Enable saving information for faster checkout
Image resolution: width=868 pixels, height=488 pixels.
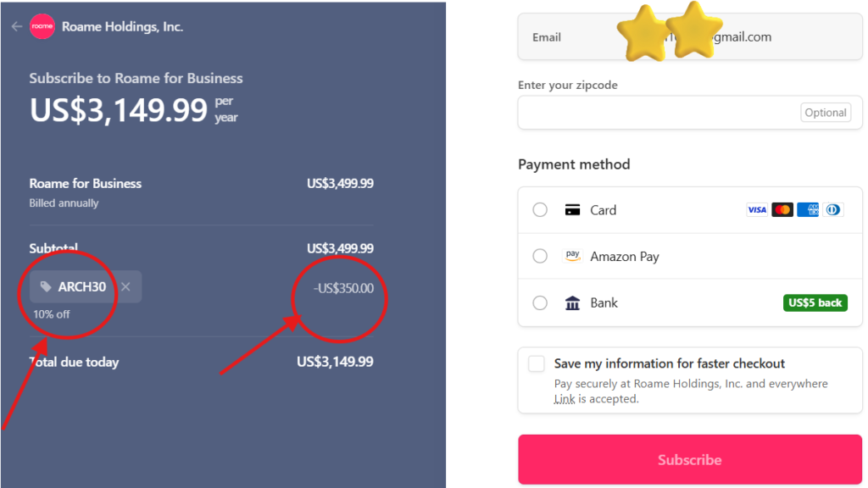click(x=536, y=363)
